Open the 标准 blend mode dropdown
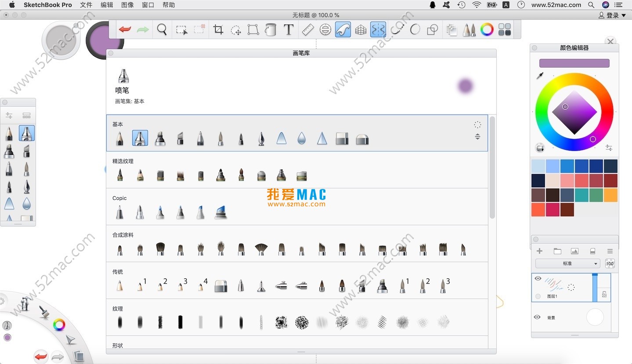Image resolution: width=632 pixels, height=364 pixels. [567, 263]
